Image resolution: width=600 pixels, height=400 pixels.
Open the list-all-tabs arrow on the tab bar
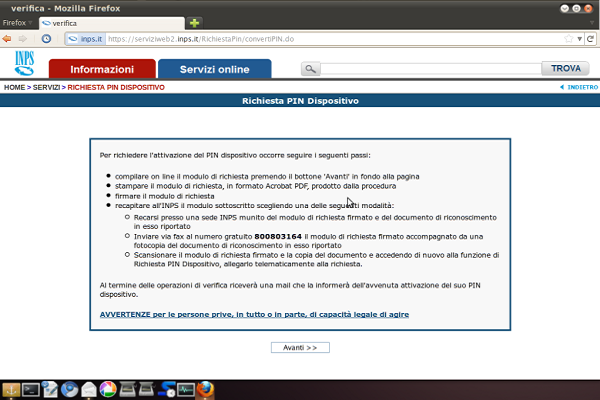592,23
